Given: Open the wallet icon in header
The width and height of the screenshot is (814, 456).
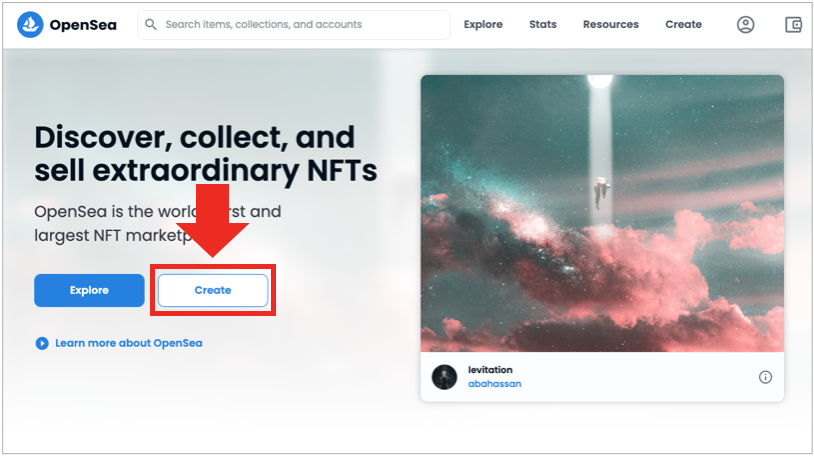Looking at the screenshot, I should (x=793, y=24).
